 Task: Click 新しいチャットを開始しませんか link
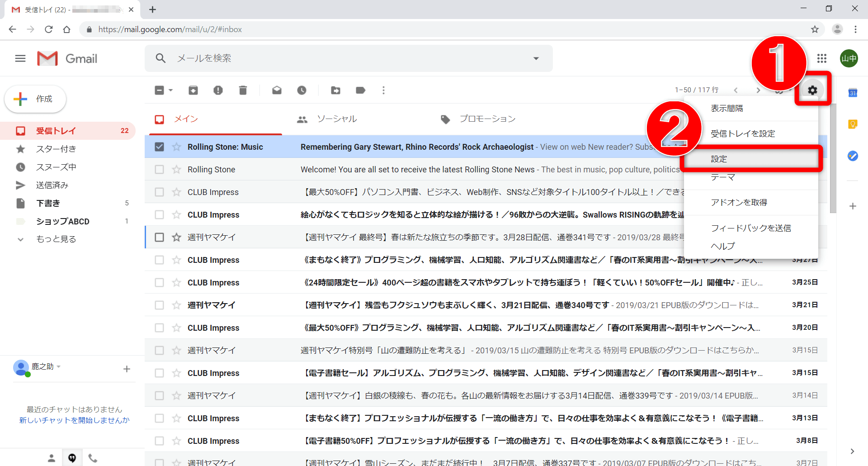[x=74, y=420]
